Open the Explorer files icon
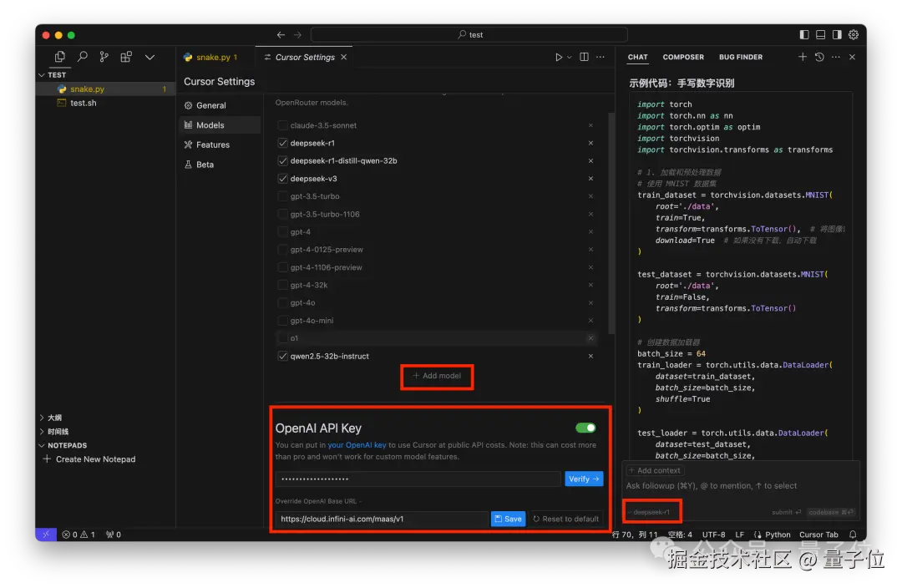 coord(60,57)
